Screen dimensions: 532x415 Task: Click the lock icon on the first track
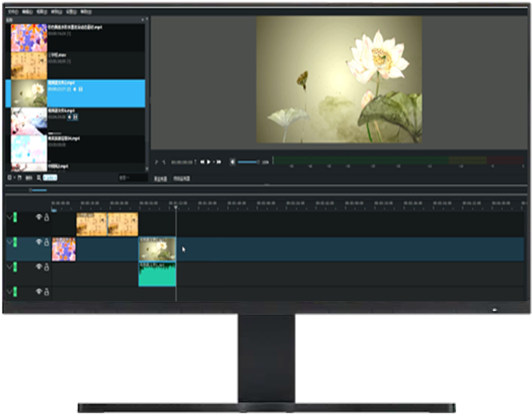point(46,218)
